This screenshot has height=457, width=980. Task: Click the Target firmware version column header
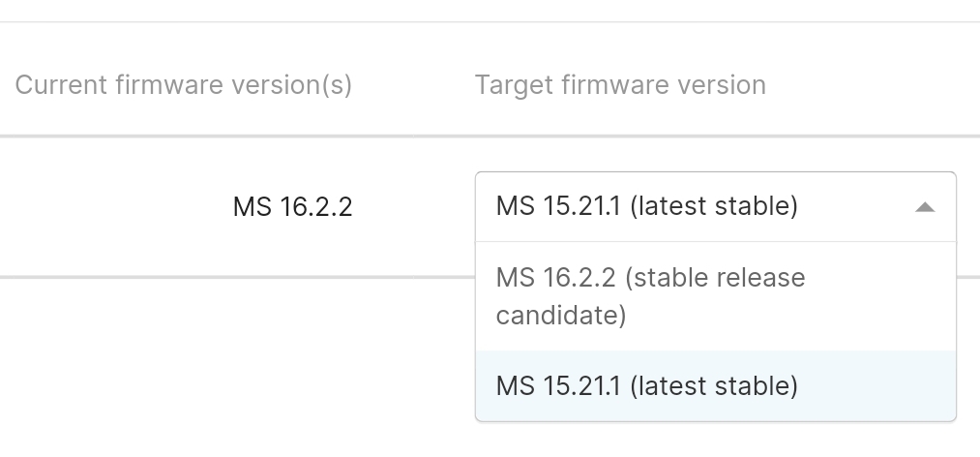click(620, 85)
